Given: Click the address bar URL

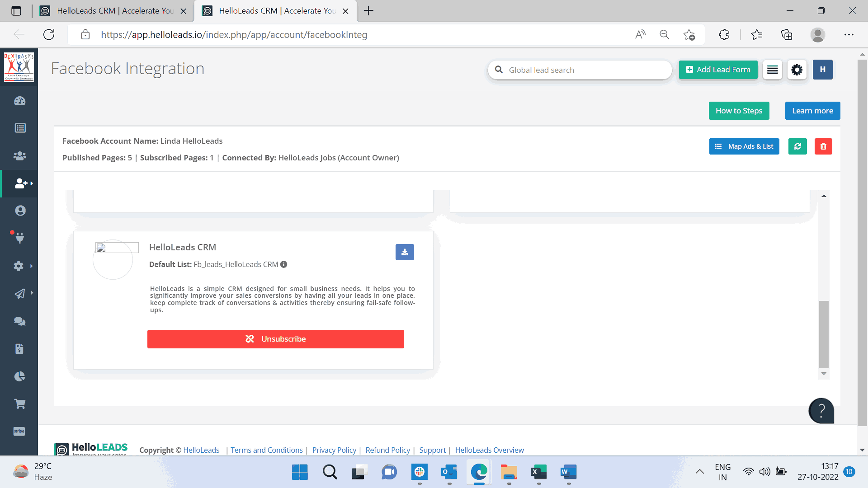Looking at the screenshot, I should coord(234,35).
